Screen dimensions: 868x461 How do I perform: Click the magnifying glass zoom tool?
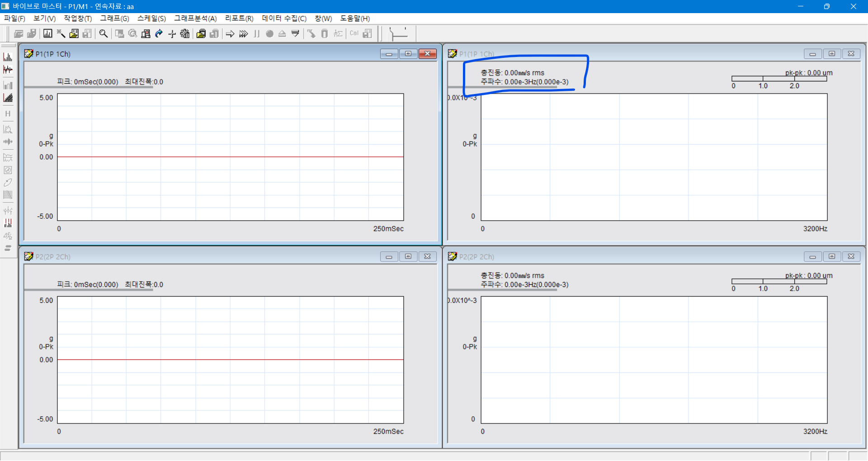(x=104, y=34)
